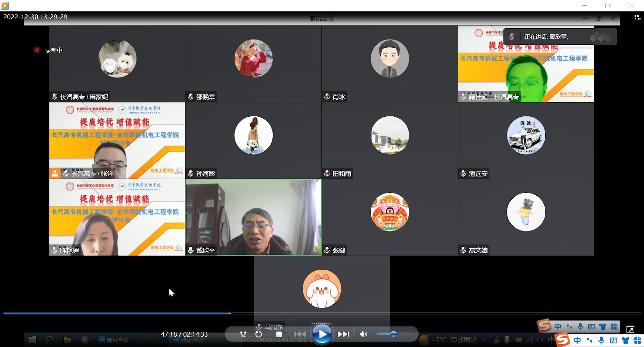Image resolution: width=644 pixels, height=347 pixels.
Task: Click the muted mic beside 潘远安
Action: pos(463,173)
